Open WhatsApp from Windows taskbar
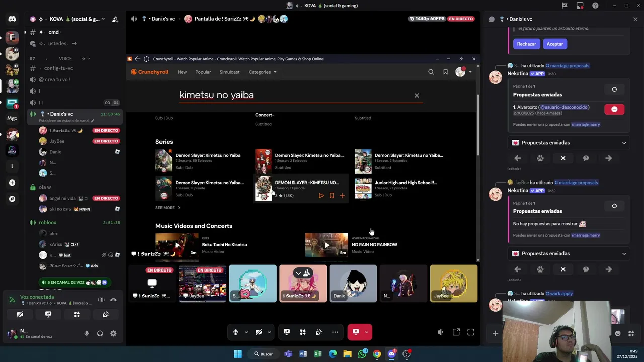644x362 pixels. [x=362, y=354]
